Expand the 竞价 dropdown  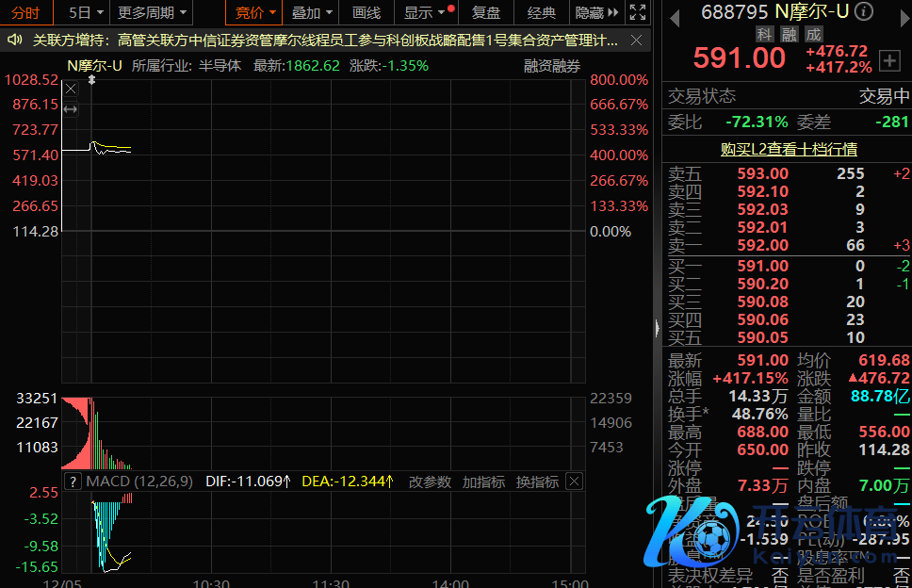(254, 13)
